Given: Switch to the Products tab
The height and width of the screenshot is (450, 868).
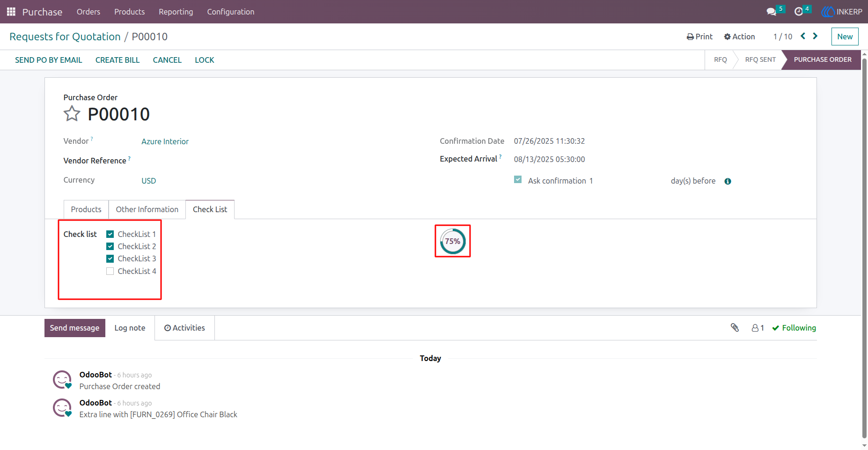Looking at the screenshot, I should point(86,209).
